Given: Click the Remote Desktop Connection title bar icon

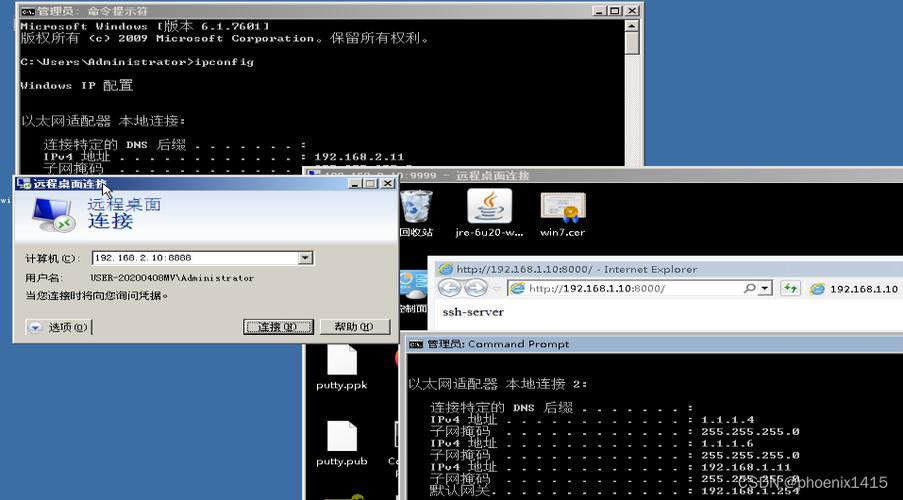Looking at the screenshot, I should [x=23, y=184].
